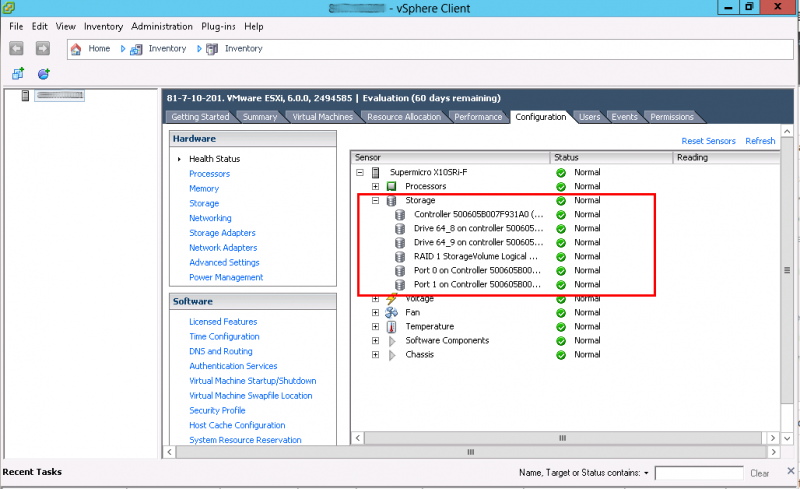Open the Plug-ins menu
Image resolution: width=800 pixels, height=489 pixels.
click(218, 27)
